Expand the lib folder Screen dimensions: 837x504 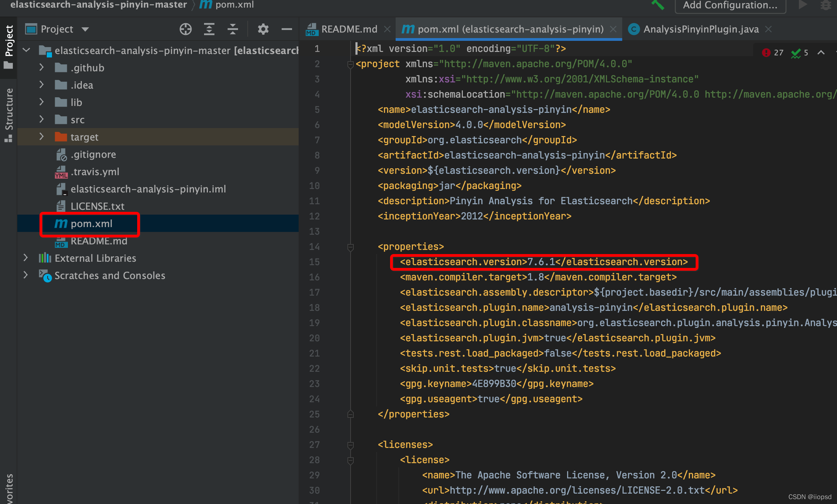pos(42,102)
